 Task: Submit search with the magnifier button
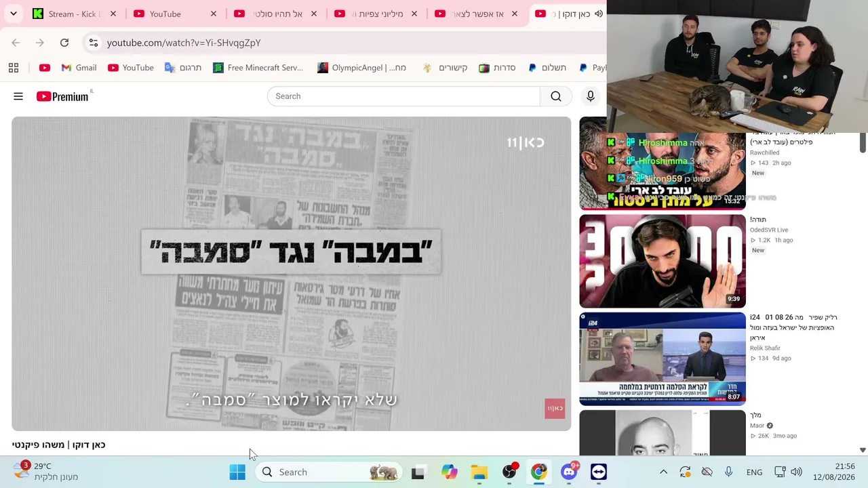pyautogui.click(x=556, y=96)
